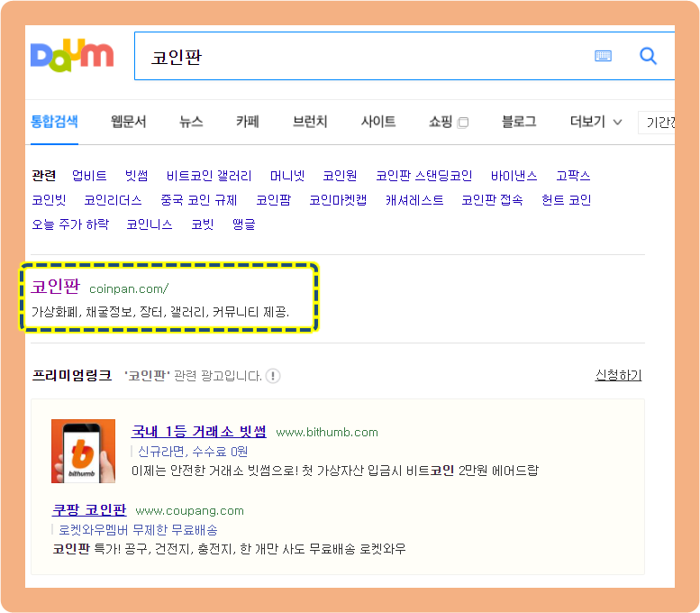Click related search 코인원

coord(340,176)
